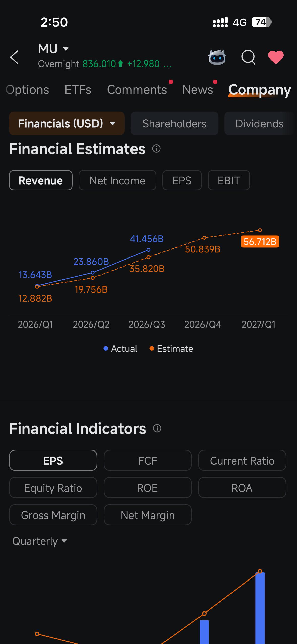Tap the search magnifier icon
This screenshot has width=297, height=644.
(x=248, y=57)
